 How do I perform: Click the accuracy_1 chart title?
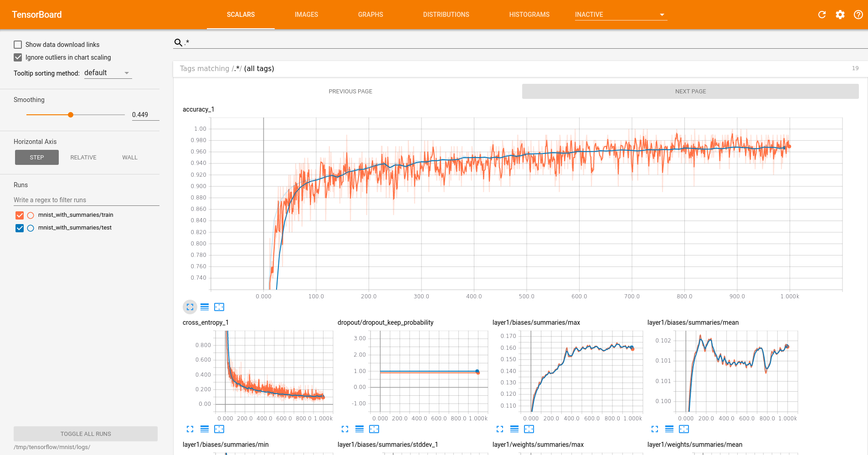click(x=199, y=109)
